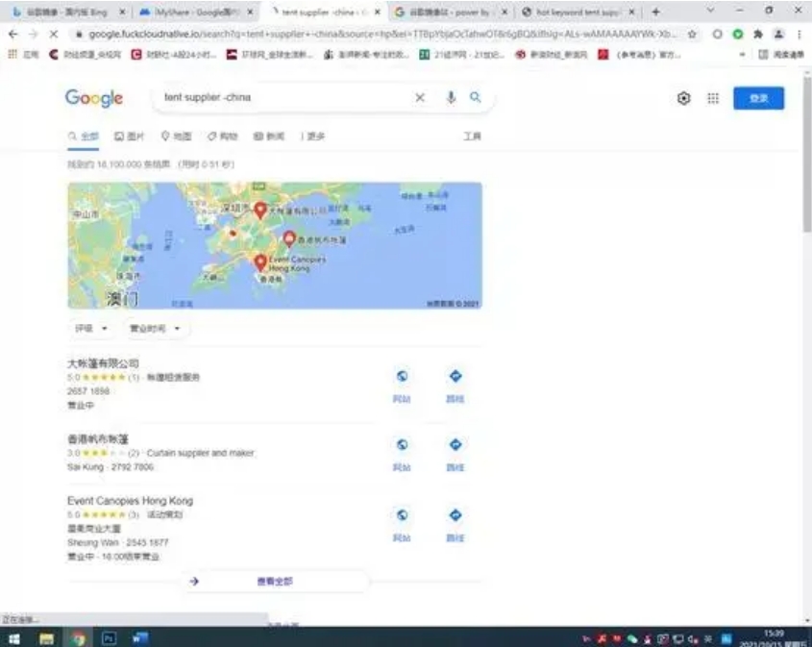Bookmark this page with the star icon
Image resolution: width=812 pixels, height=647 pixels.
tap(692, 35)
